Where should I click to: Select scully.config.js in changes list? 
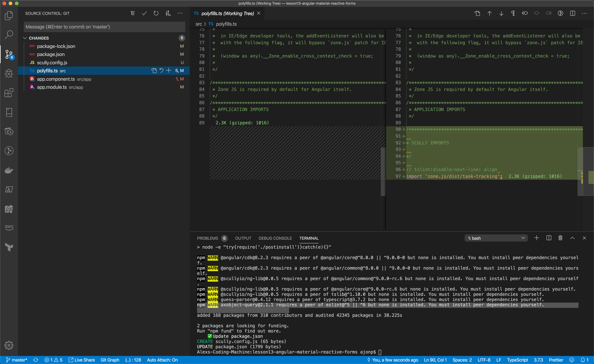pos(104,63)
